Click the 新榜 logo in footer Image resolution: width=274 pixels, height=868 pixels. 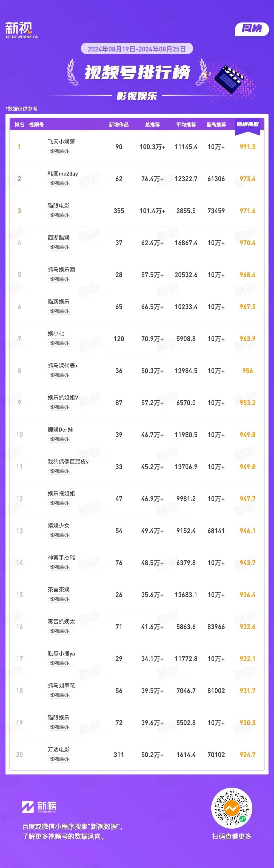coord(39,807)
